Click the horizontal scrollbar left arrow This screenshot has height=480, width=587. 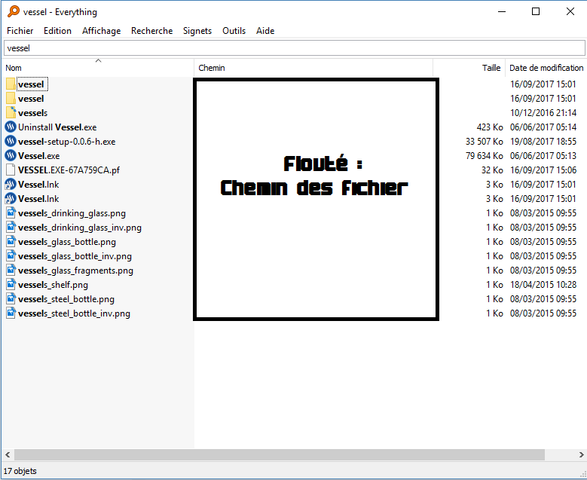coord(7,455)
